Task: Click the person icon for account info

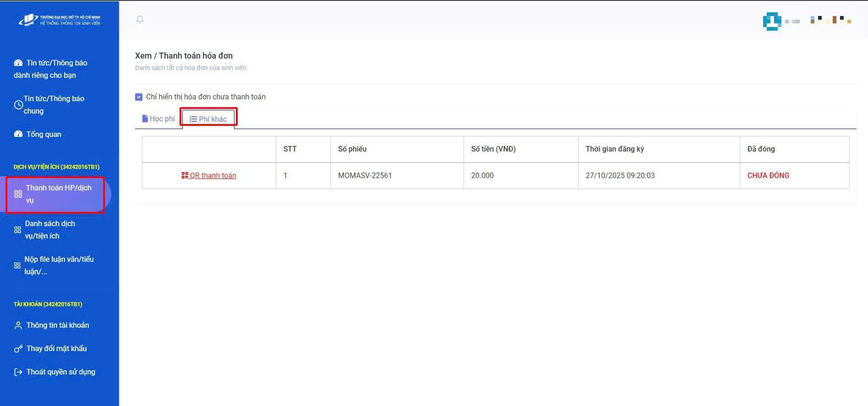Action: [18, 325]
